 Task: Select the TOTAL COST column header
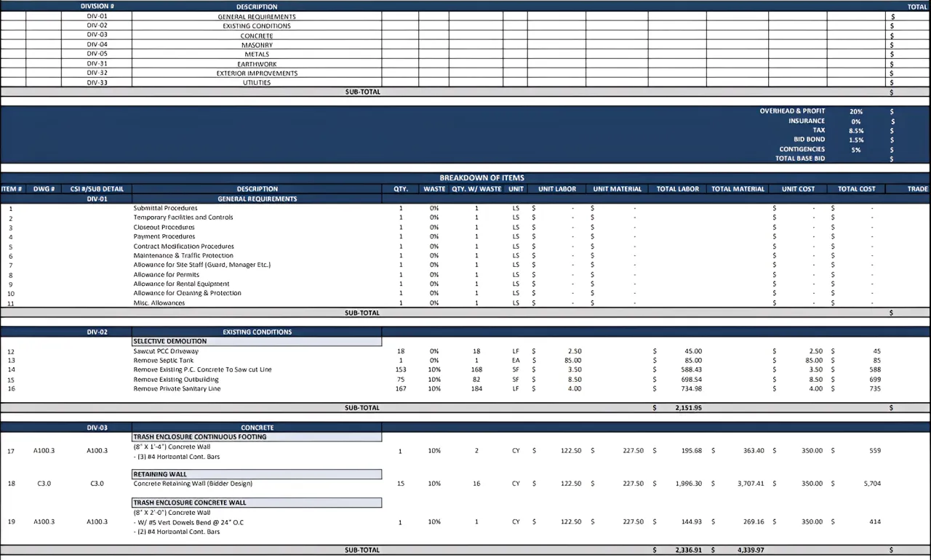point(856,189)
